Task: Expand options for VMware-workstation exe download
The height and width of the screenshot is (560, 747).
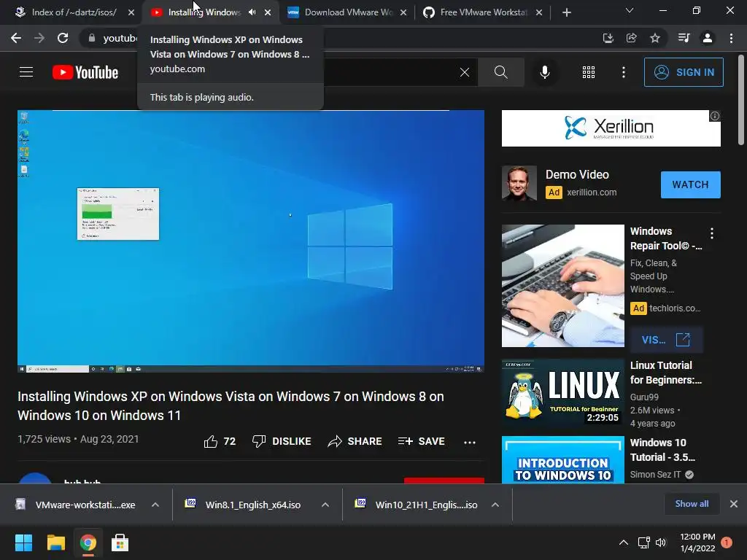Action: click(155, 505)
